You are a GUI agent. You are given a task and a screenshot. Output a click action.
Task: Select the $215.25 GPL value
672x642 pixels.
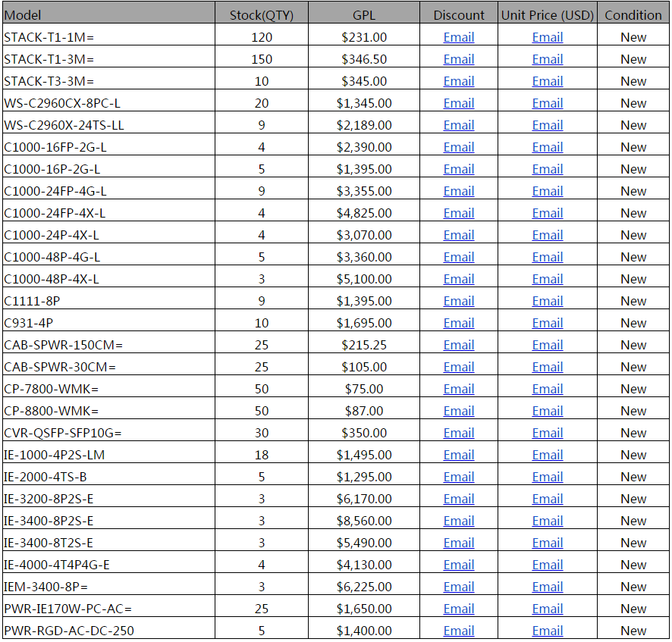coord(364,345)
